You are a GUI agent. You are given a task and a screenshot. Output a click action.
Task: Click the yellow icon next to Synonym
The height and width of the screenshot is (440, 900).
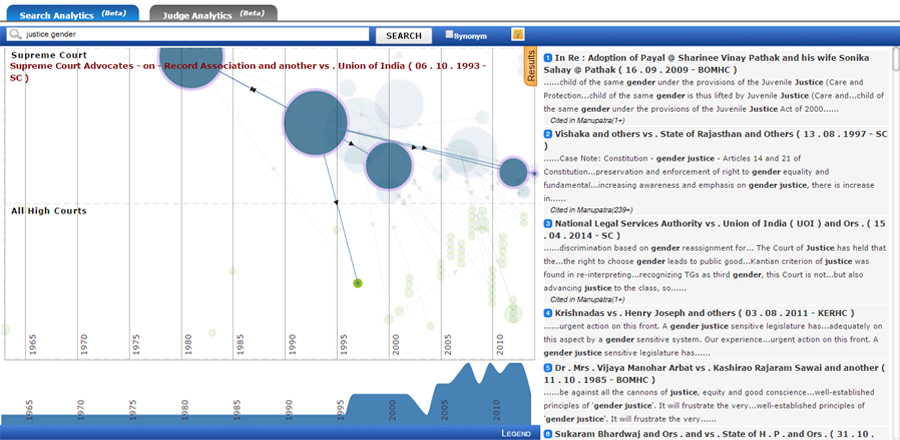[518, 35]
